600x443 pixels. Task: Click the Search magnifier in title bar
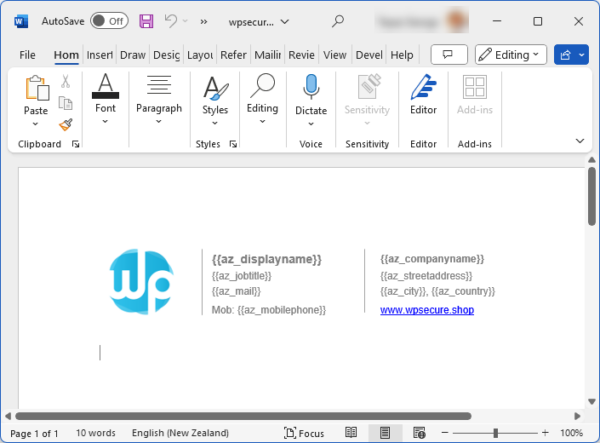coord(338,20)
